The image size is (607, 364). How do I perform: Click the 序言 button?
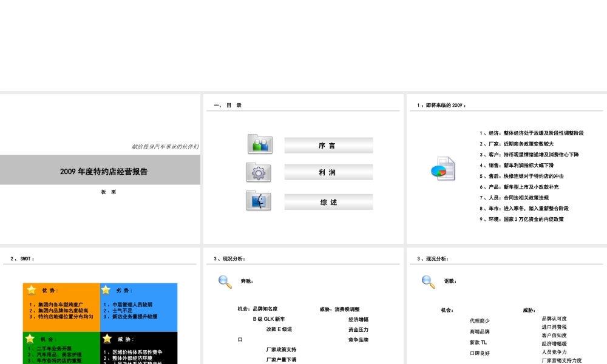click(328, 146)
